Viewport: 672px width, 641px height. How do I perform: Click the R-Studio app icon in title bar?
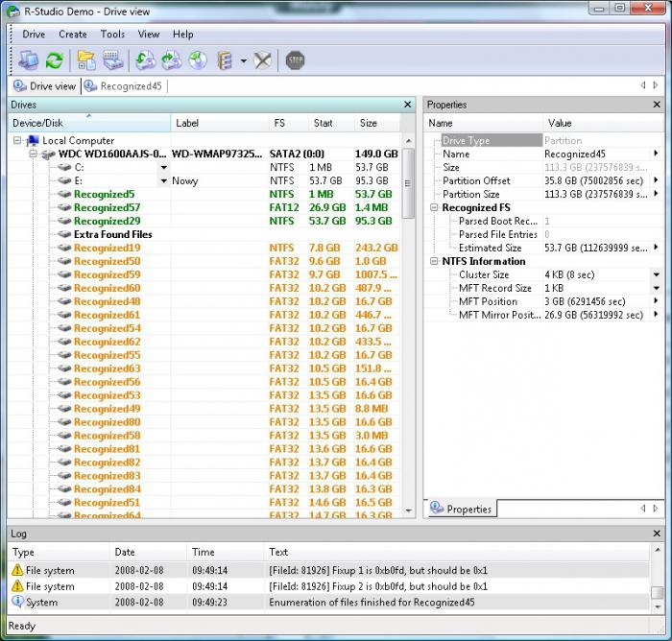coord(13,12)
